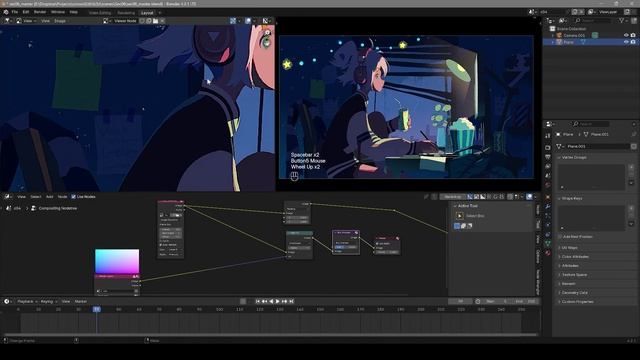Open the Object Constraints tab icon

(x=548, y=234)
